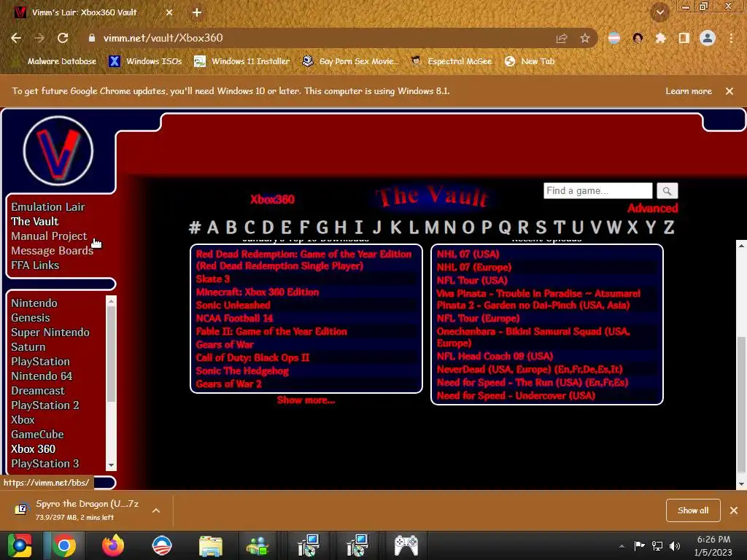Screen dimensions: 747x560
Task: Click the browser back arrow
Action: [x=16, y=38]
